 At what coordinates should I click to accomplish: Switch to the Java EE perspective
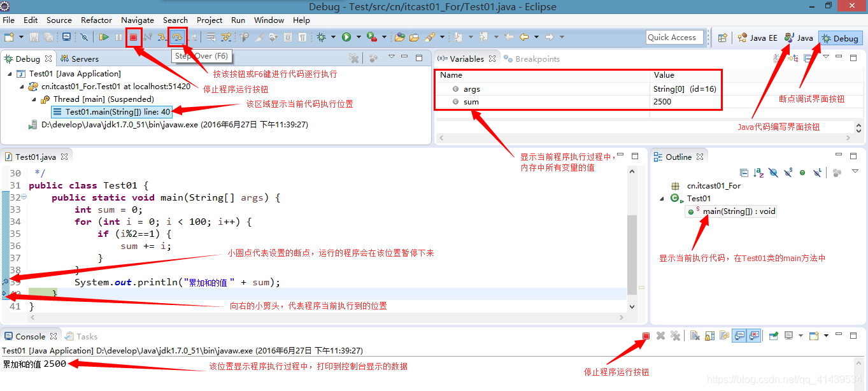[757, 38]
